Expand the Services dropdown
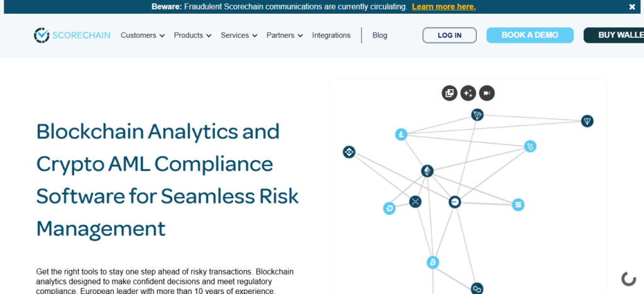 click(x=239, y=35)
